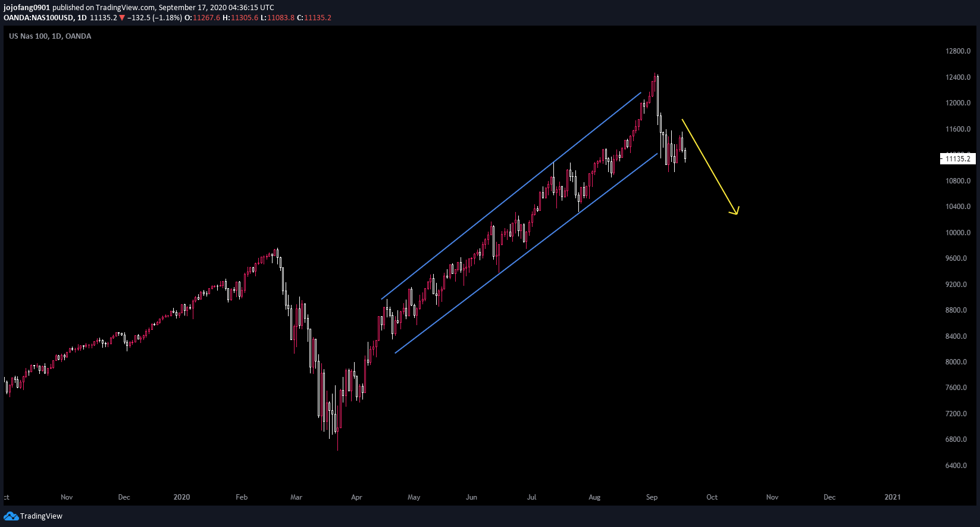Click the 12400.0 price axis label

[958, 77]
